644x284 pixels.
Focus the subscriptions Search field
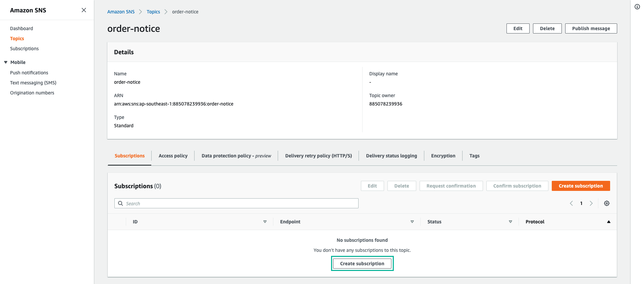click(236, 203)
